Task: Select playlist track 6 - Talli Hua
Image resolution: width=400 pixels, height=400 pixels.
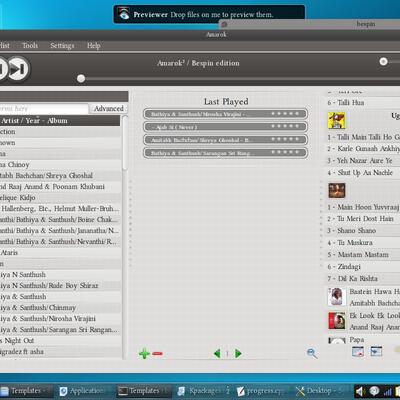Action: click(362, 103)
